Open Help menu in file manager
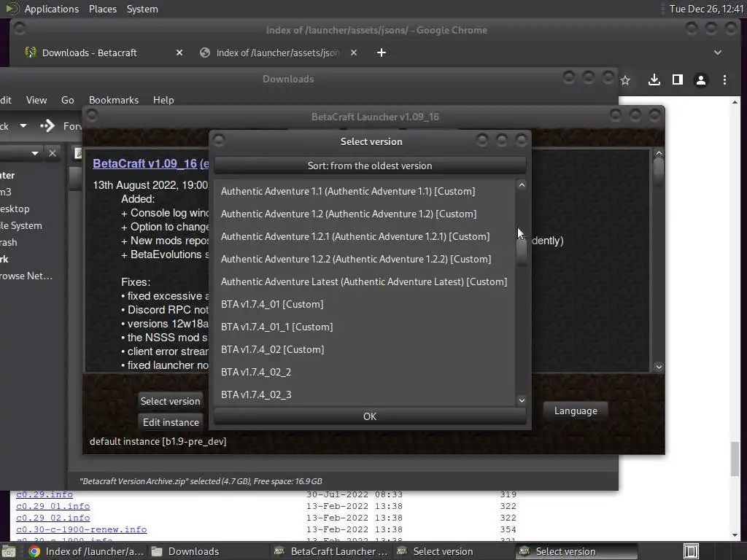The height and width of the screenshot is (560, 747). tap(163, 100)
